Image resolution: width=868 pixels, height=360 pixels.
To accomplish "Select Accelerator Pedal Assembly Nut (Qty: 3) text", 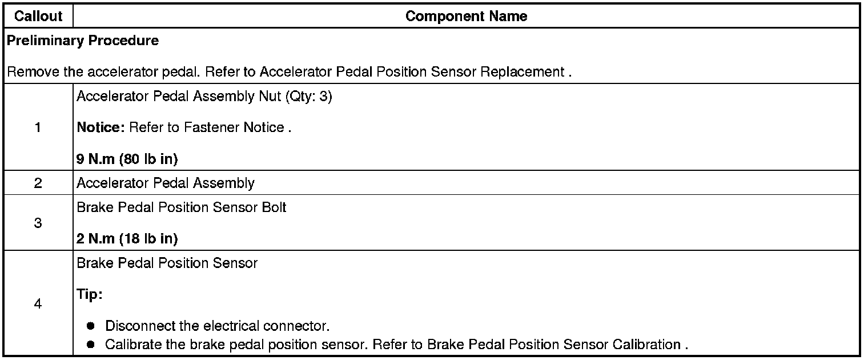I will (x=204, y=97).
